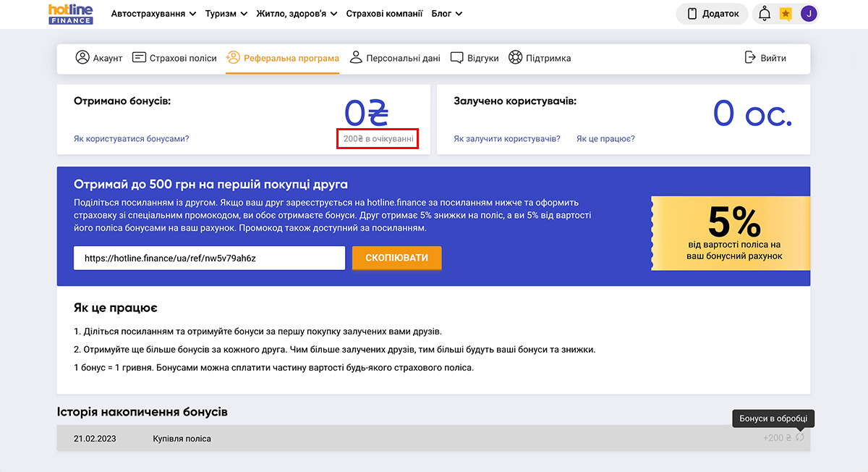Screen dimensions: 868x472
Task: Open the 'Як залучити користувачів?' link
Action: (506, 138)
